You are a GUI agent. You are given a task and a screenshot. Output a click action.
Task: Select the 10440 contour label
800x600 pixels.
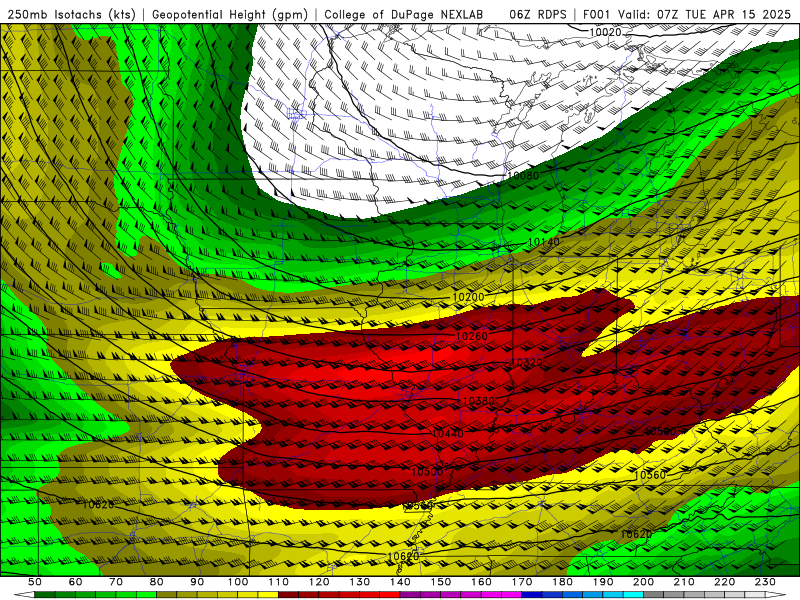[448, 434]
